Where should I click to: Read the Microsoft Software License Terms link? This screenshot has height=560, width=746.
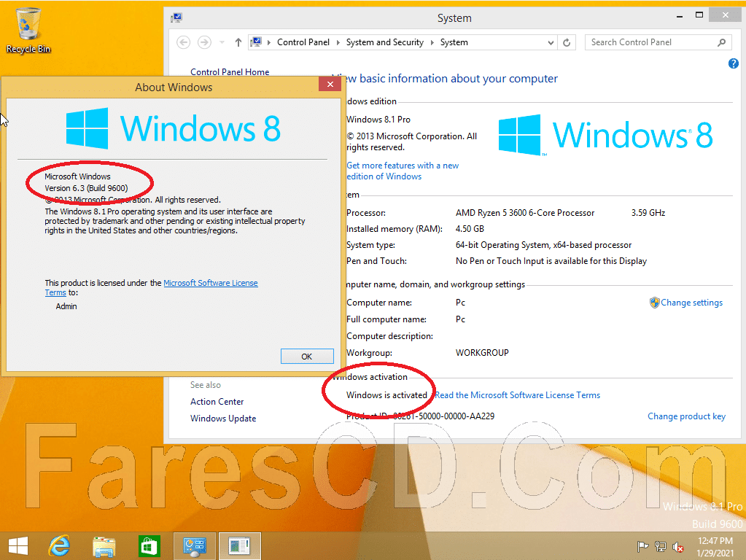[517, 395]
